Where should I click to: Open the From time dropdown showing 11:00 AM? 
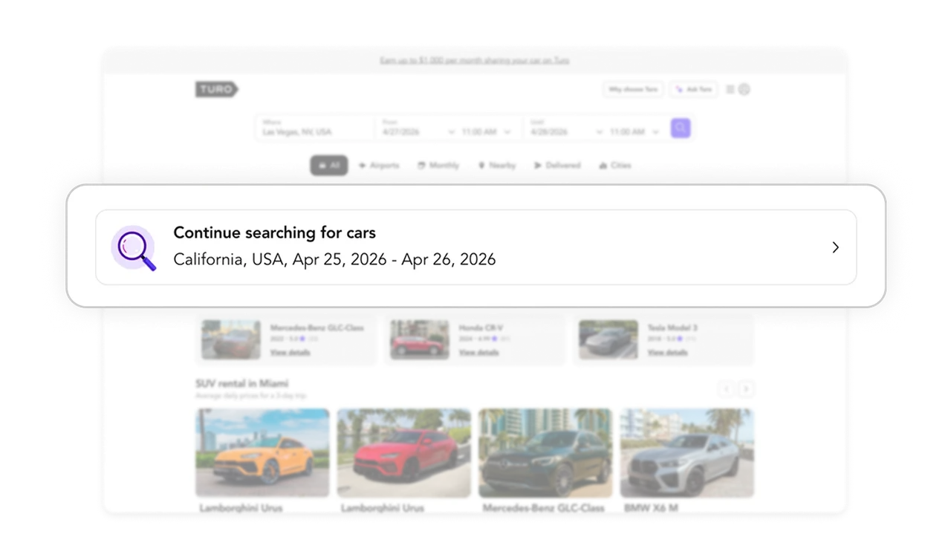tap(487, 131)
